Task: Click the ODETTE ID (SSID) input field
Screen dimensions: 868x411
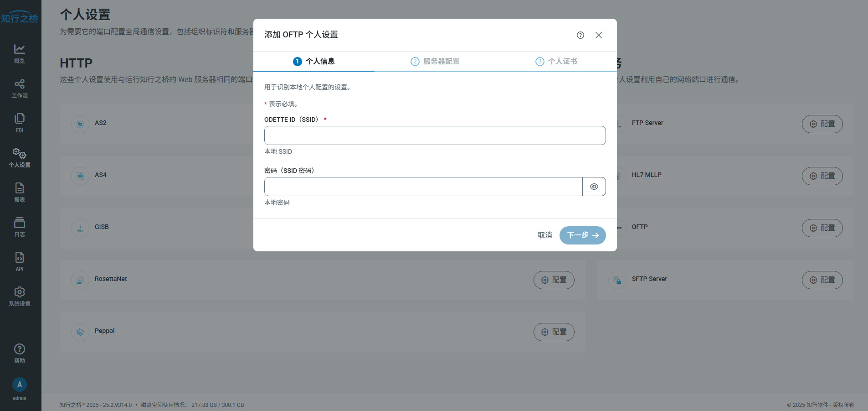Action: 435,135
